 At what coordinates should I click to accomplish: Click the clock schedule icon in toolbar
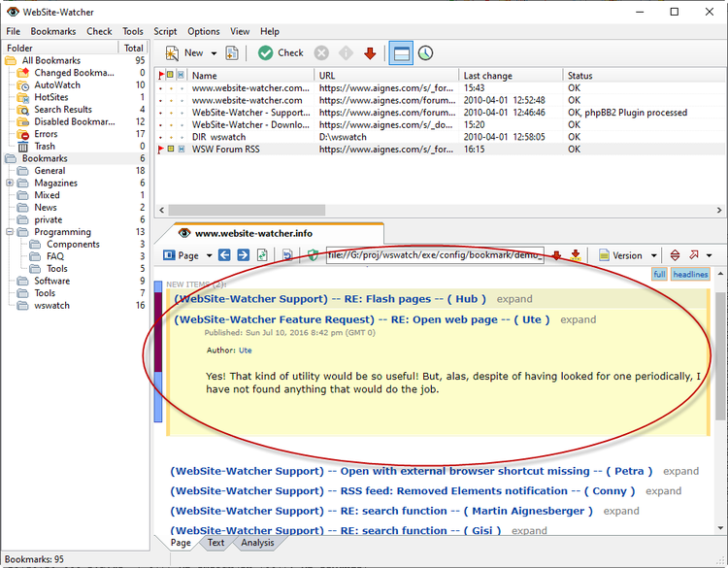[x=425, y=53]
